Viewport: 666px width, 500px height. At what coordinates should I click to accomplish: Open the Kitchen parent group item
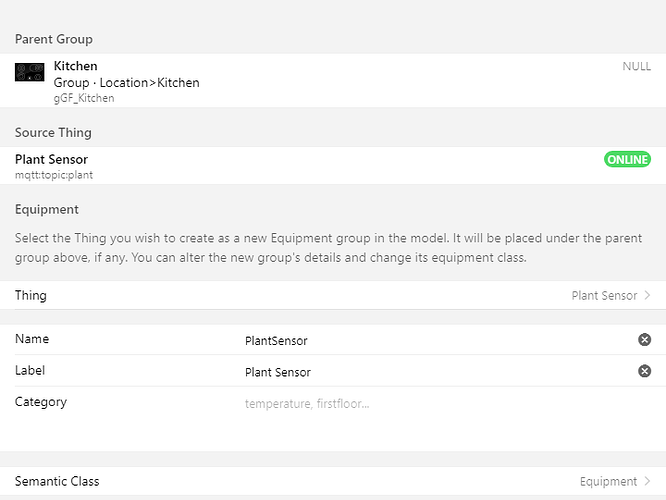pyautogui.click(x=333, y=81)
